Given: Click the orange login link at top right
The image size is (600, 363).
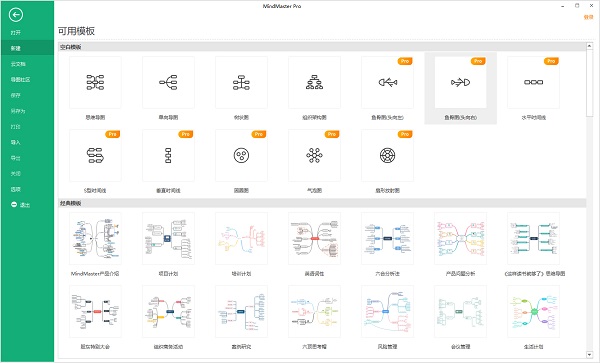Looking at the screenshot, I should pyautogui.click(x=588, y=17).
